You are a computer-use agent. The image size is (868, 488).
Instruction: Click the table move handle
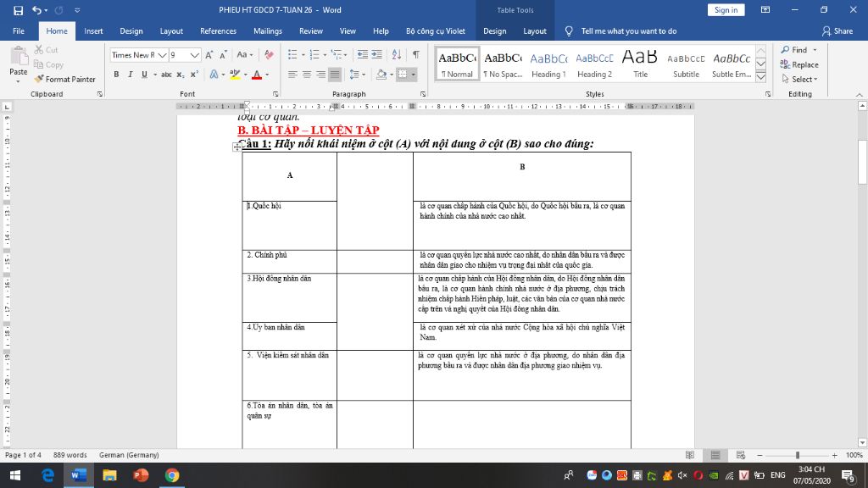click(237, 147)
